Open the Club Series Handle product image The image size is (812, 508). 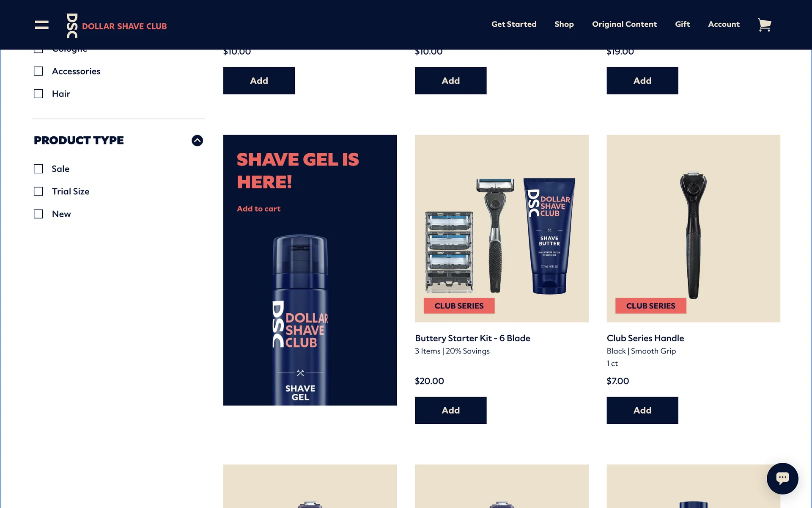tap(693, 229)
